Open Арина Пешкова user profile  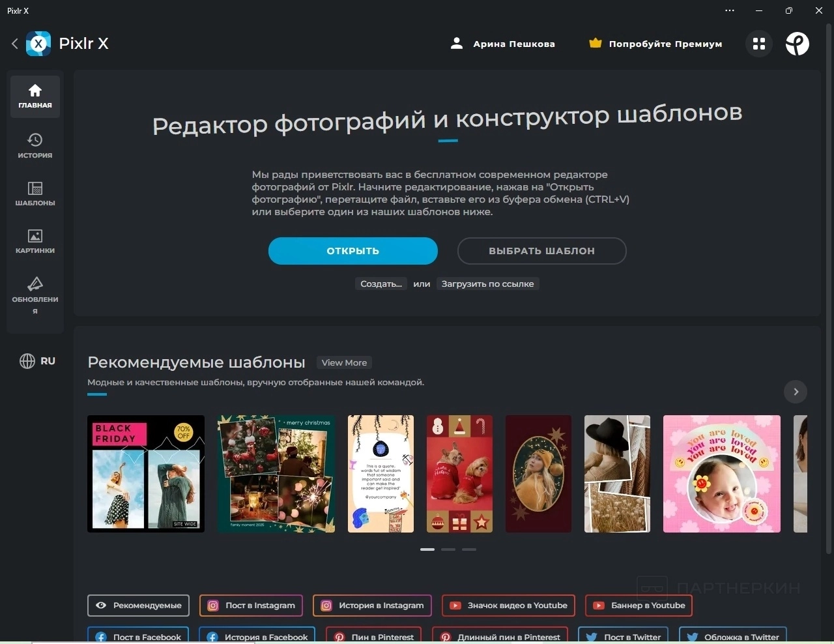coord(502,44)
